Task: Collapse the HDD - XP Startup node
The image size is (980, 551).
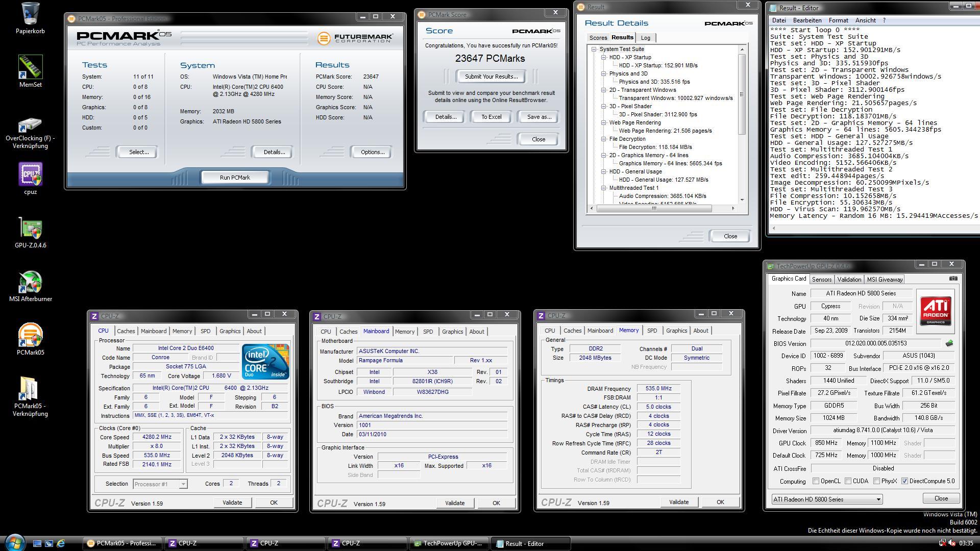Action: (x=603, y=58)
